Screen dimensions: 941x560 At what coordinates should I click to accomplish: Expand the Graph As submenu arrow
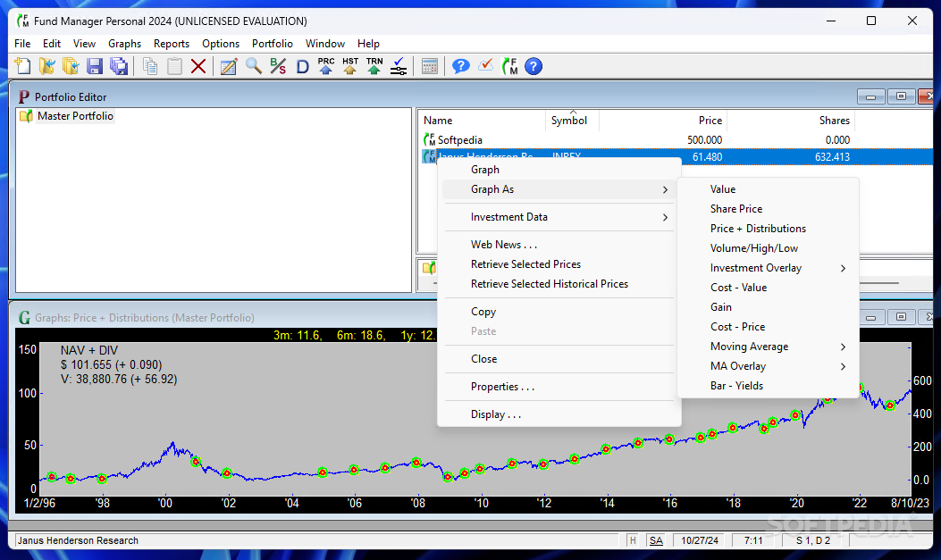pos(665,189)
